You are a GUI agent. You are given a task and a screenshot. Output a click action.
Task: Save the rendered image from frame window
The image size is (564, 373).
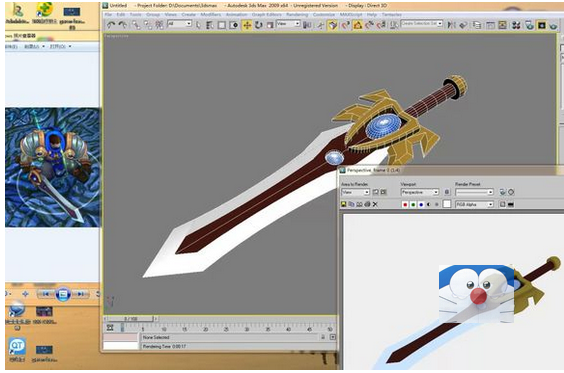point(344,204)
